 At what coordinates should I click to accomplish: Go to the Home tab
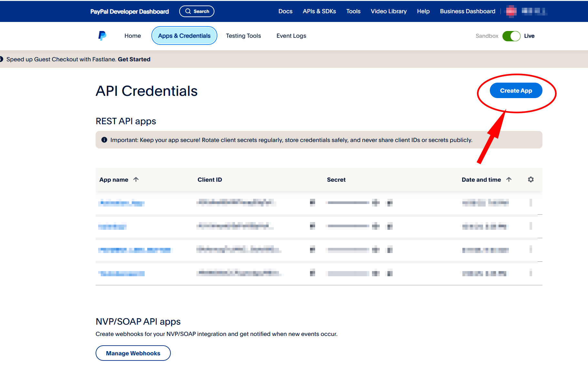point(133,36)
